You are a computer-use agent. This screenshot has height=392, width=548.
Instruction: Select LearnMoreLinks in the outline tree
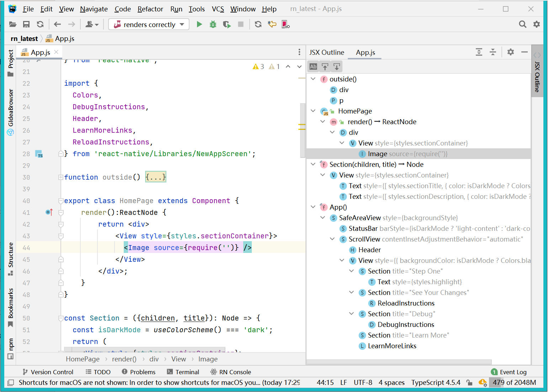tap(392, 346)
